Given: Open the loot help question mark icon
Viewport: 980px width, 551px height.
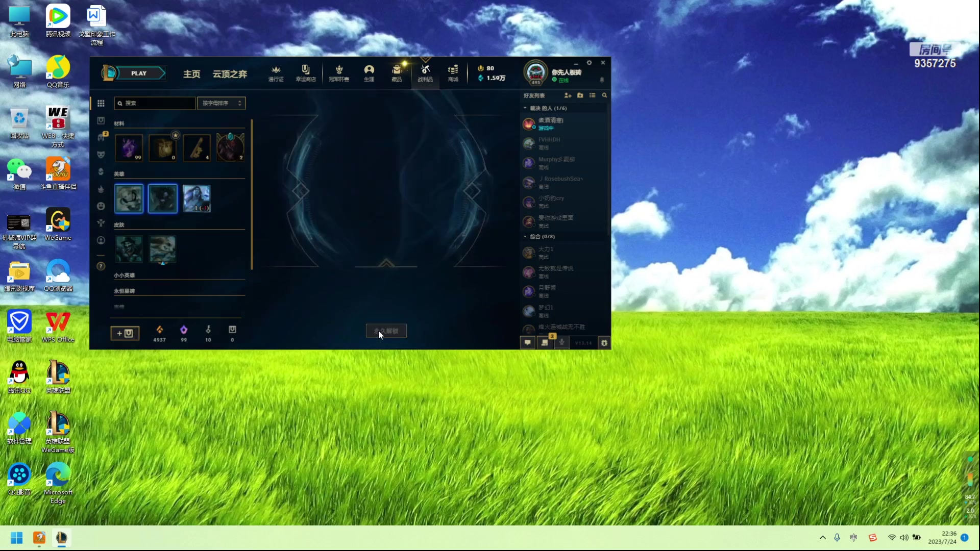Looking at the screenshot, I should point(101,266).
